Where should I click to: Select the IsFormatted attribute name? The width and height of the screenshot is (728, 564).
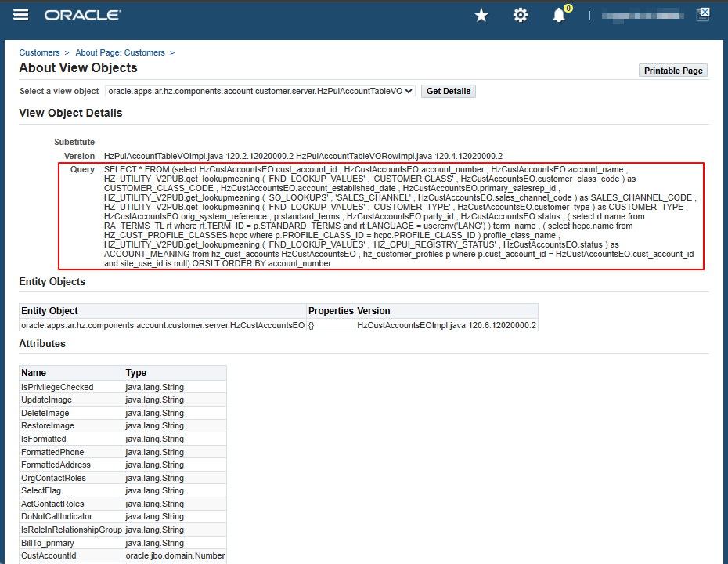coord(44,439)
